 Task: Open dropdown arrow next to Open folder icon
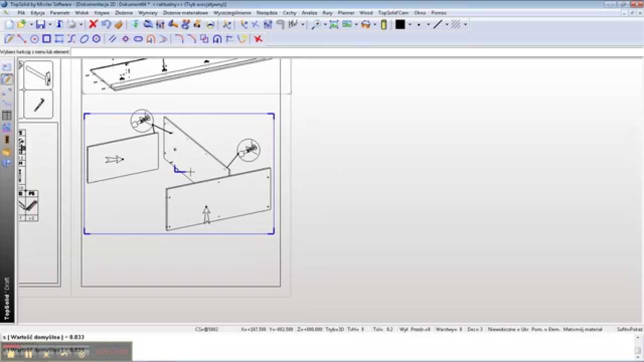click(x=31, y=24)
